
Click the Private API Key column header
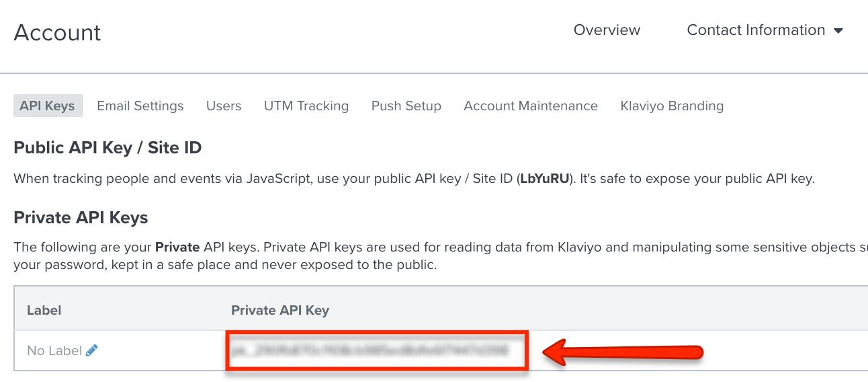coord(280,310)
